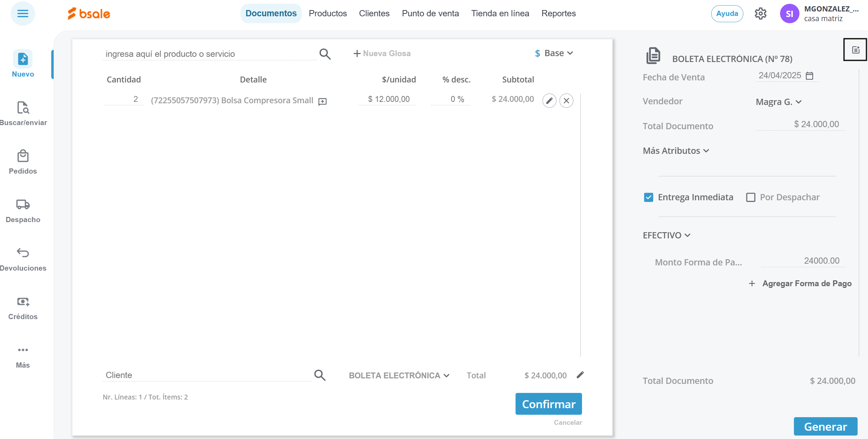This screenshot has height=439, width=868.
Task: Open the sale date calendar picker
Action: pos(809,76)
